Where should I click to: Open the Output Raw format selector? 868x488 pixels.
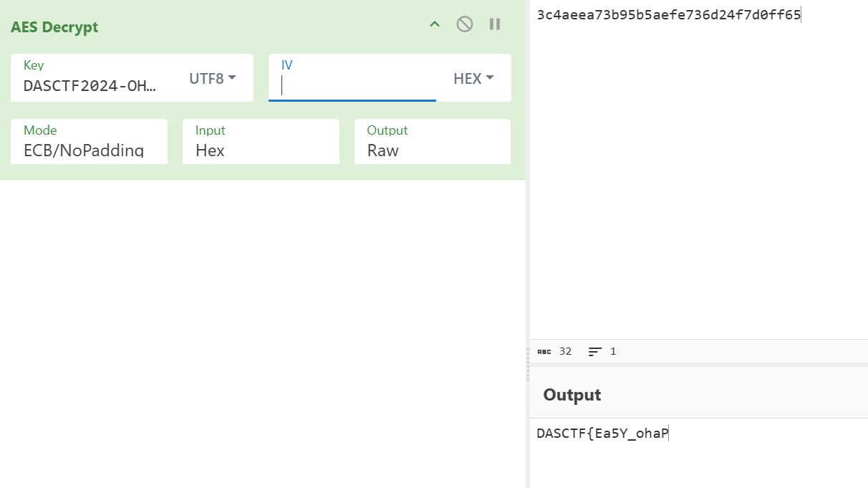click(433, 150)
